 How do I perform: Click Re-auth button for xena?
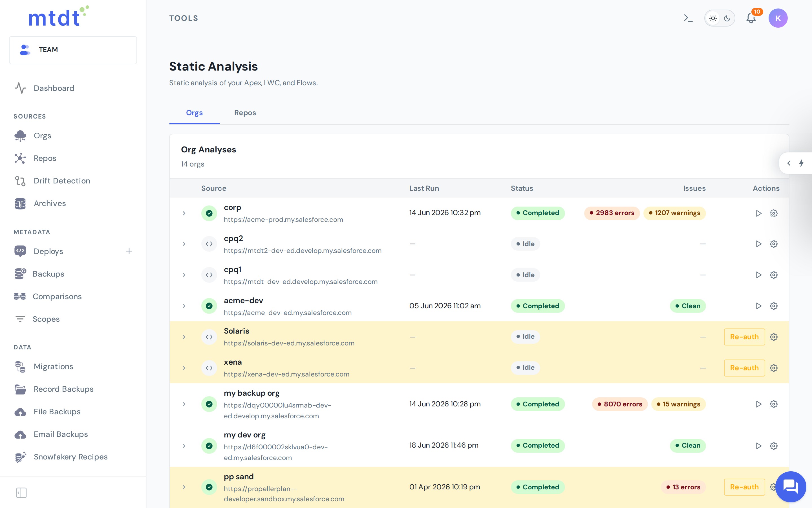coord(744,368)
